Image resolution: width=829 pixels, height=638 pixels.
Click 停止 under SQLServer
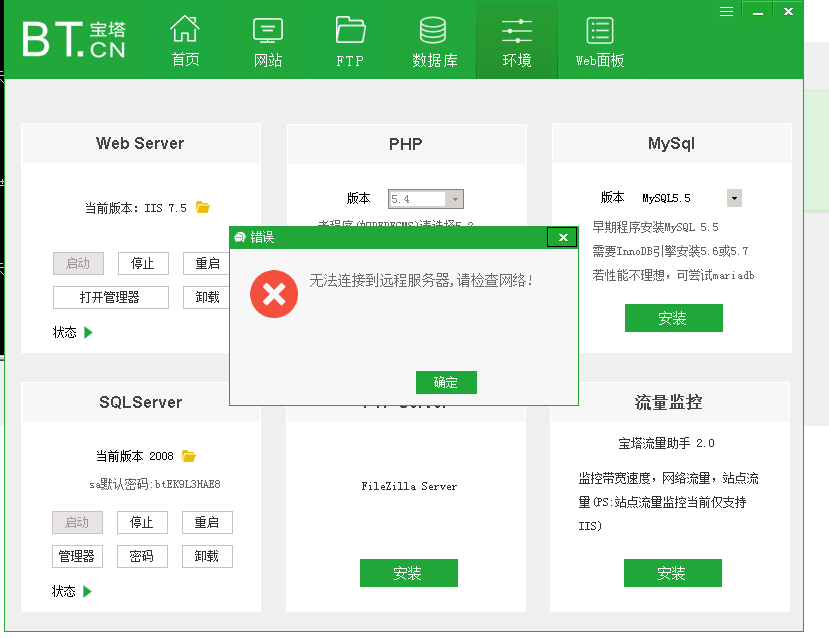coord(142,522)
